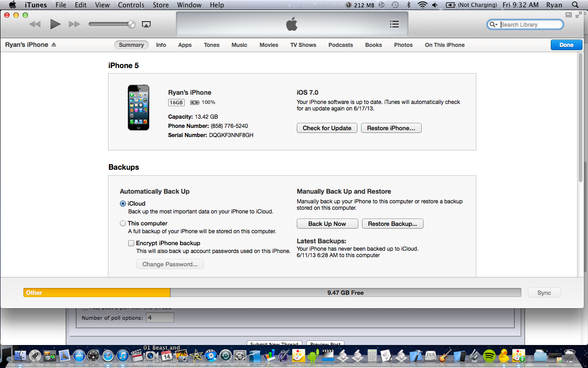This screenshot has width=588, height=368.
Task: Select the iCloud backup radio button
Action: [x=123, y=204]
